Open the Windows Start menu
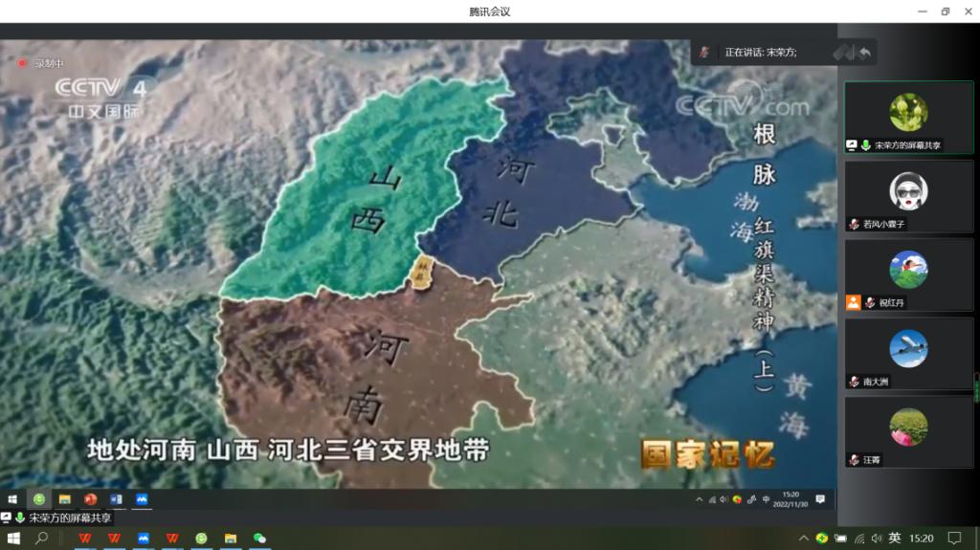This screenshot has height=550, width=980. tap(14, 539)
